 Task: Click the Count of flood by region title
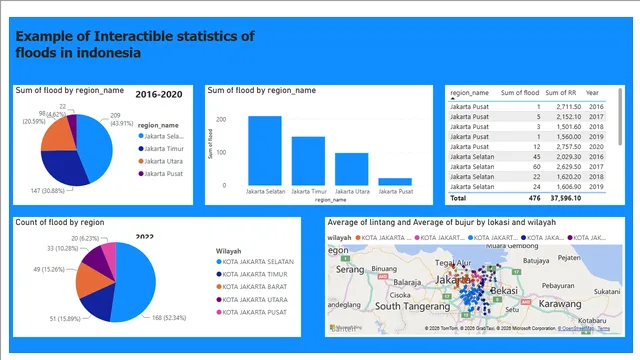point(60,222)
